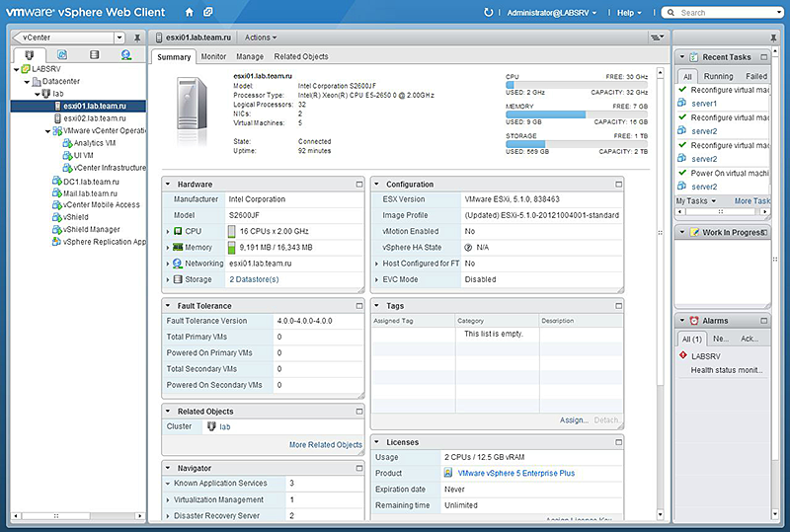The image size is (790, 532).
Task: Open the Networking inventory tab icon
Action: point(126,55)
